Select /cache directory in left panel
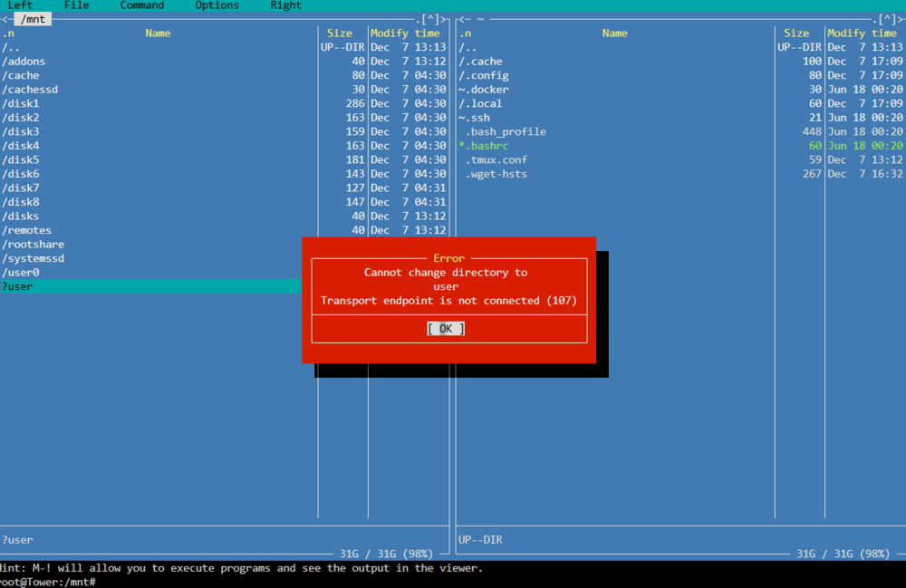 pos(224,75)
